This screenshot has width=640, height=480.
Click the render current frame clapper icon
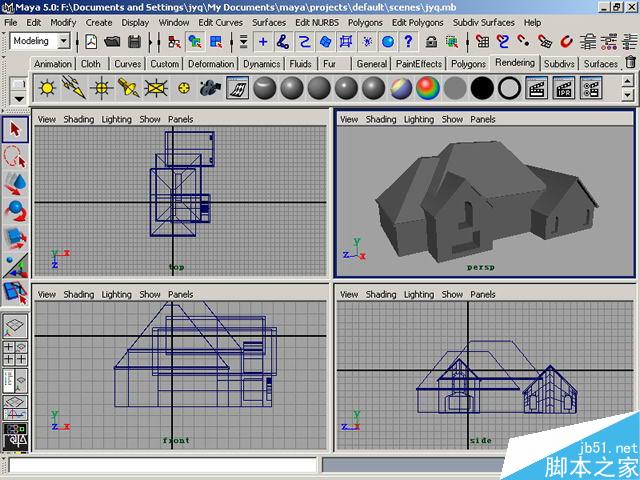(536, 88)
